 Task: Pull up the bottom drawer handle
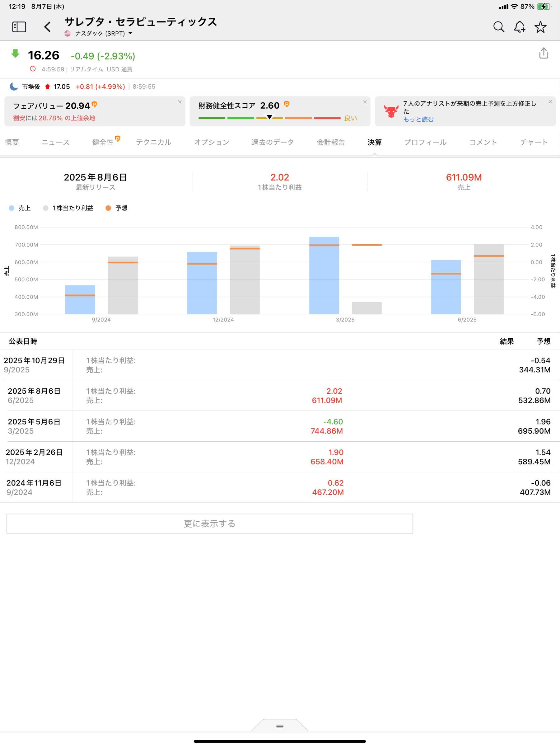280,726
